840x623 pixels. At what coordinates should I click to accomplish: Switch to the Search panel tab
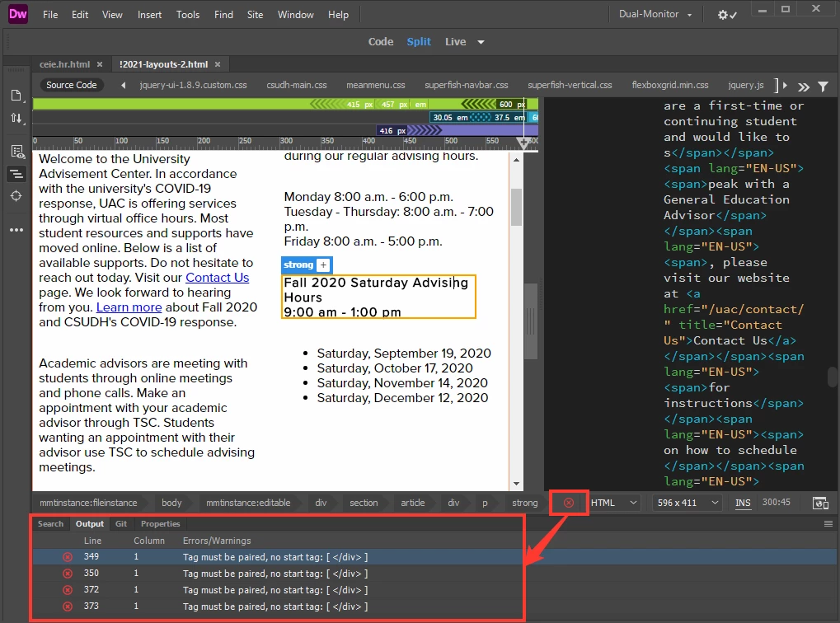50,524
